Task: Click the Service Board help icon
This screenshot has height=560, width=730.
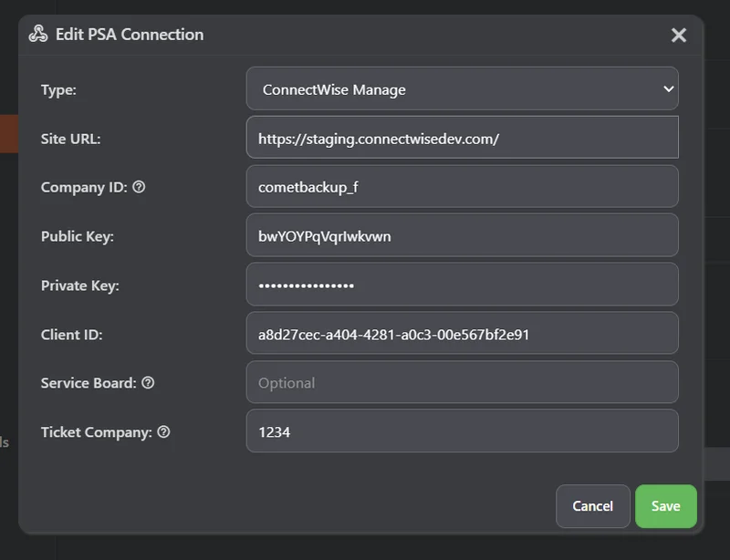Action: point(148,383)
